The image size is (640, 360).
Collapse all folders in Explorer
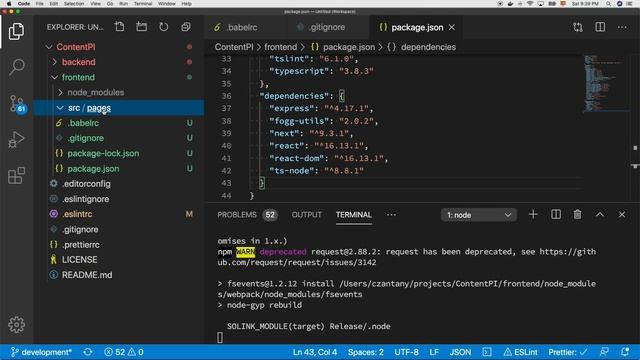(186, 27)
